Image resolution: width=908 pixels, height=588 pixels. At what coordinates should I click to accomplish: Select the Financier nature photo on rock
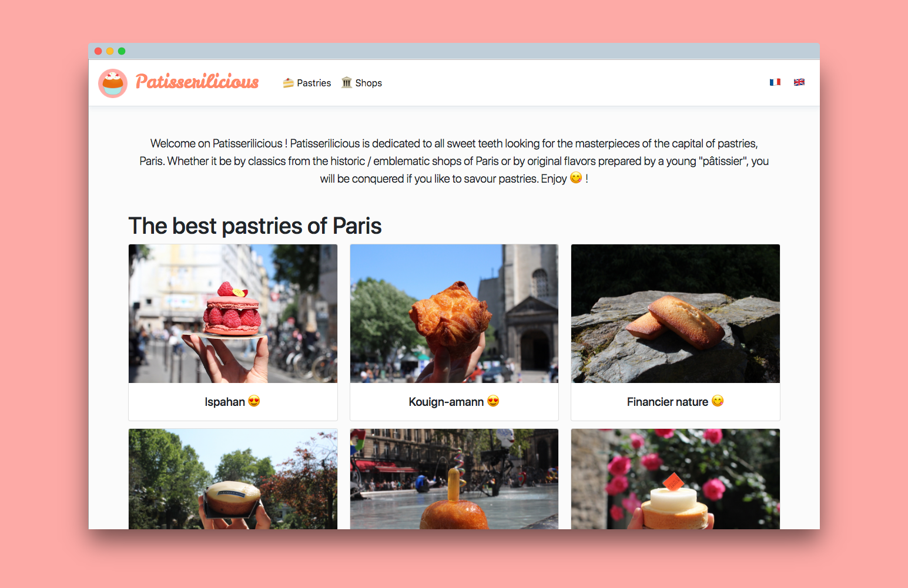tap(675, 314)
